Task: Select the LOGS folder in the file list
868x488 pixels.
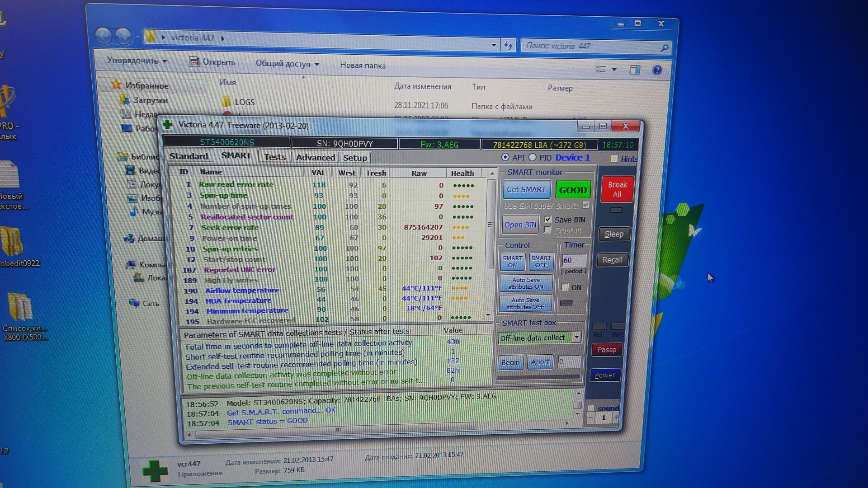Action: [x=239, y=102]
